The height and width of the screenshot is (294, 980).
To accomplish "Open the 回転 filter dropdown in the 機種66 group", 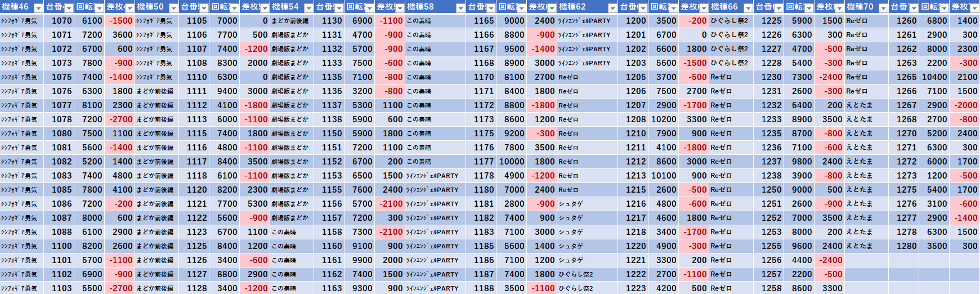I will click(809, 8).
